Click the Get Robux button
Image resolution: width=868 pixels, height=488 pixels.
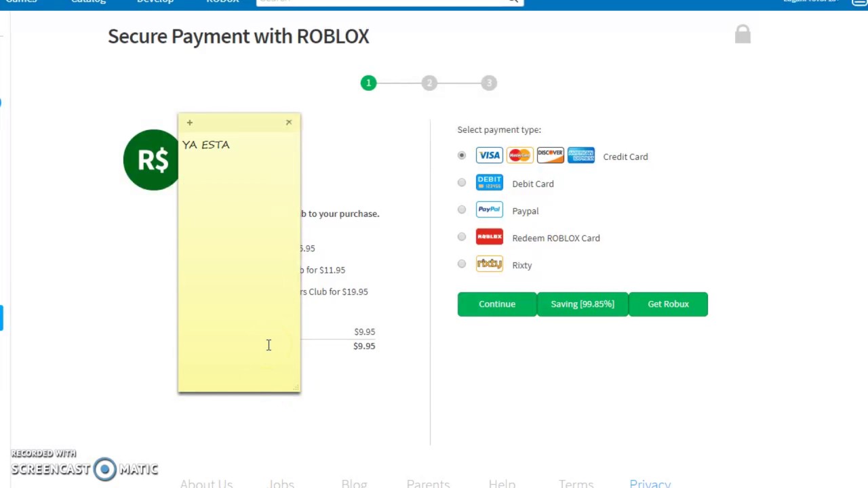point(668,304)
